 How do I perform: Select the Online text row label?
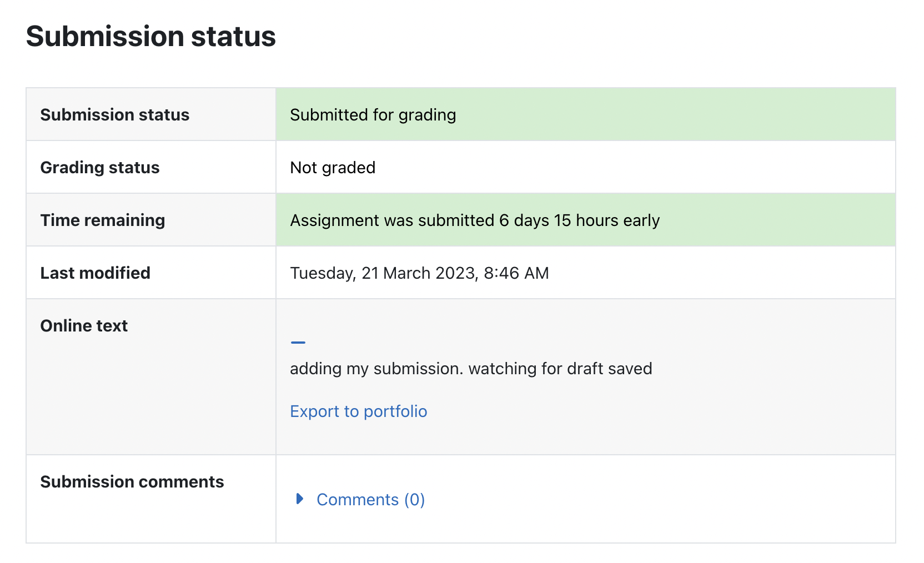(x=84, y=326)
